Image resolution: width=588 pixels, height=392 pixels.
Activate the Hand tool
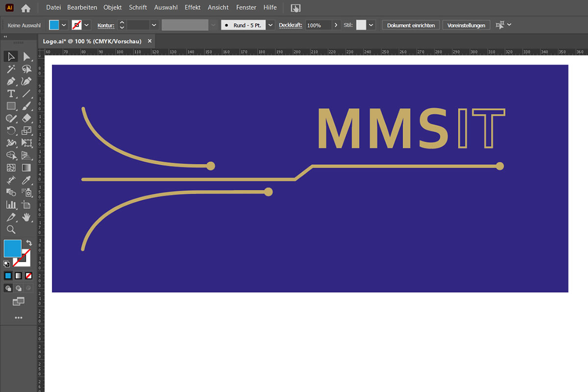(26, 217)
